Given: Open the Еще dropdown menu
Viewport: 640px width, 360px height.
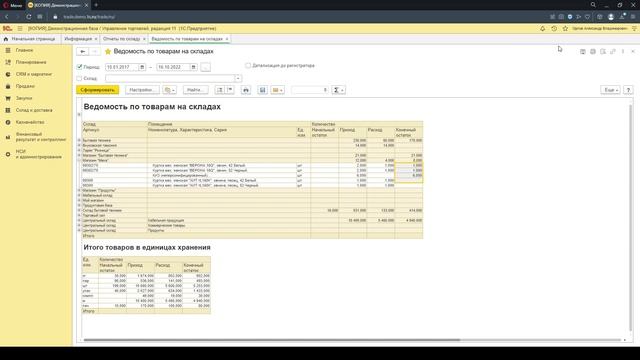Looking at the screenshot, I should 610,90.
